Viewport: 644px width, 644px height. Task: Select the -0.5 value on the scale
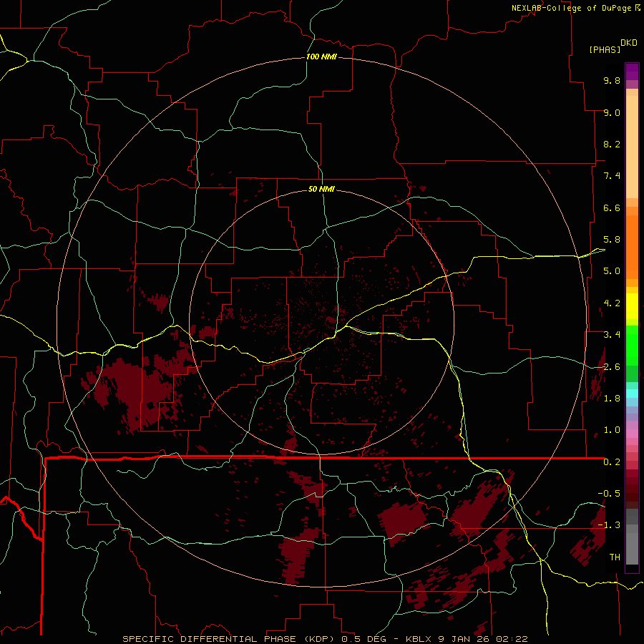coord(609,494)
